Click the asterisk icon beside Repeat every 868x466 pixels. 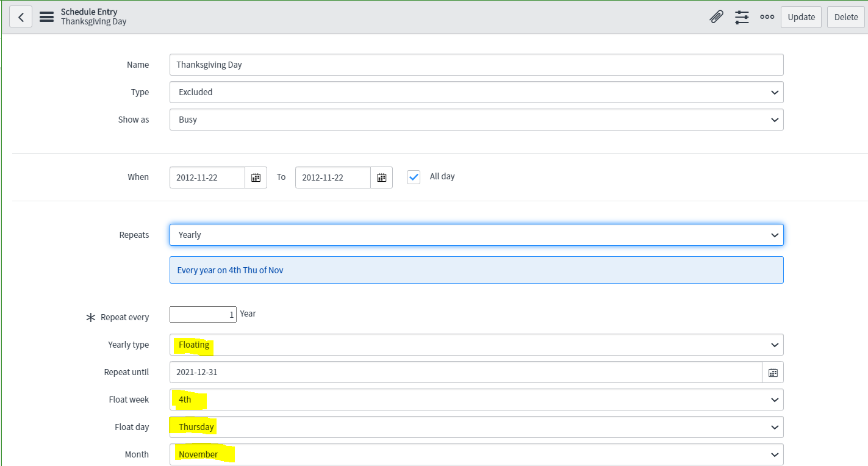90,317
